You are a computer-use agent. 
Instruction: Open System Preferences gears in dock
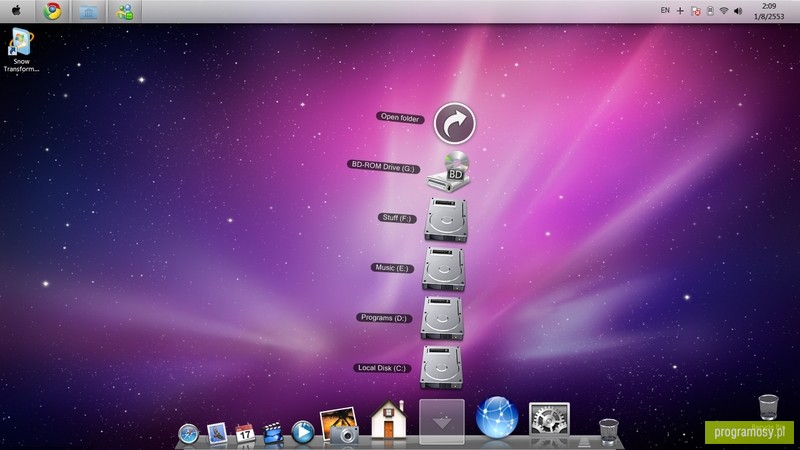click(549, 419)
